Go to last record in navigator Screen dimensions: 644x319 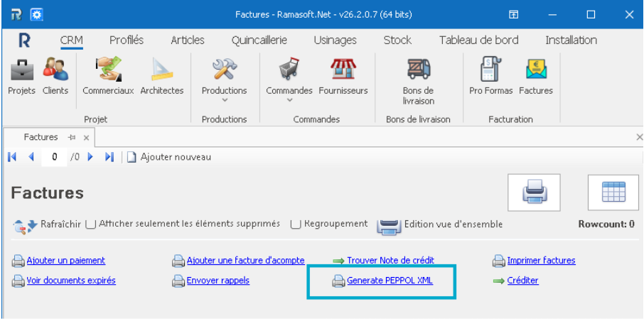click(x=109, y=157)
